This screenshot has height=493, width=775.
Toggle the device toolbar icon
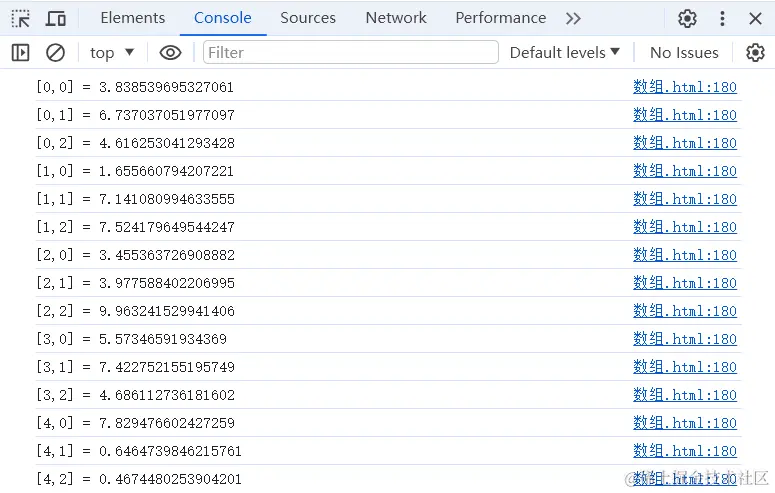[x=56, y=18]
